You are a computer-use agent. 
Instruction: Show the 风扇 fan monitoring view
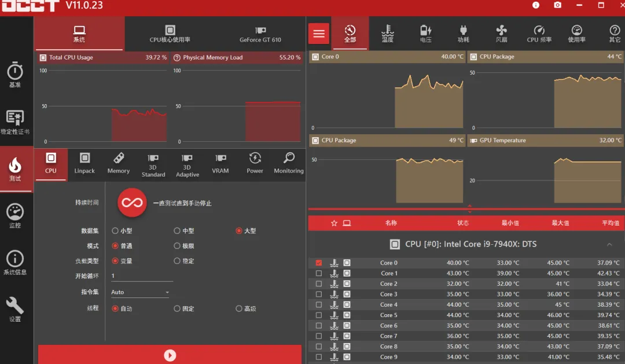[501, 33]
